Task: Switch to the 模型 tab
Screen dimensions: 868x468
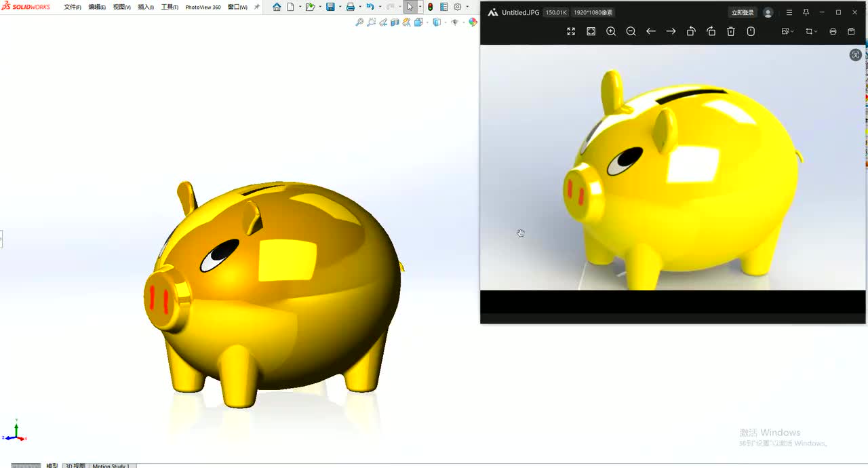Action: 52,465
